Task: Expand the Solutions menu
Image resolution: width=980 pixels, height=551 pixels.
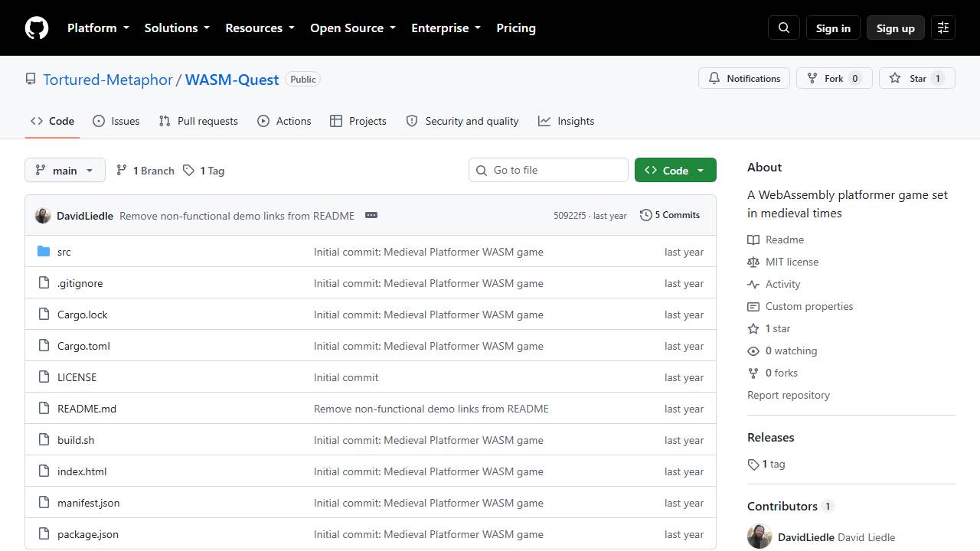Action: click(x=177, y=28)
